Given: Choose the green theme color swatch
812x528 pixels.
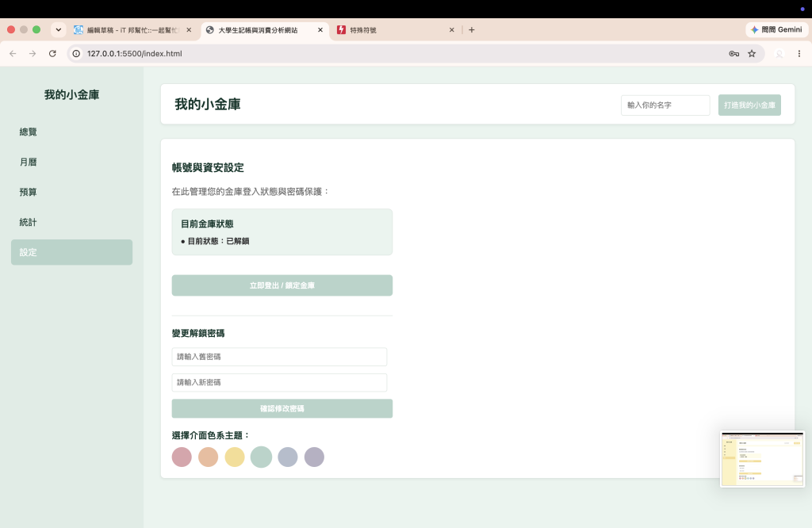Looking at the screenshot, I should [x=261, y=457].
